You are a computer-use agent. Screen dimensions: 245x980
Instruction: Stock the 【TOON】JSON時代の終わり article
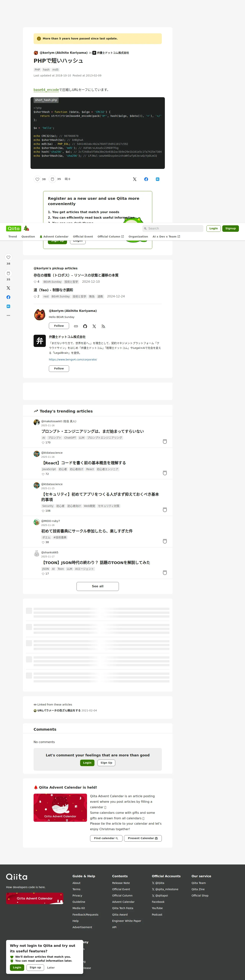click(165, 573)
